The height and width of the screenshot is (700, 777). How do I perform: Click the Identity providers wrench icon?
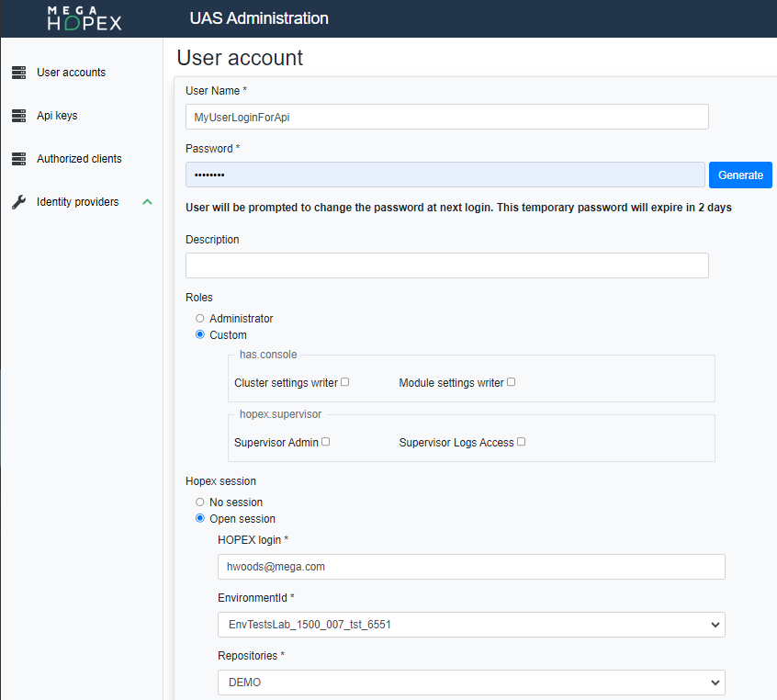(18, 202)
